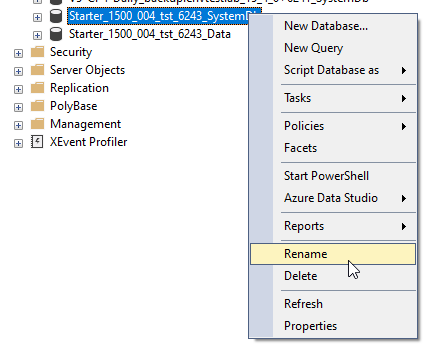This screenshot has width=435, height=361.
Task: Click the Server Objects folder icon
Action: coord(37,70)
